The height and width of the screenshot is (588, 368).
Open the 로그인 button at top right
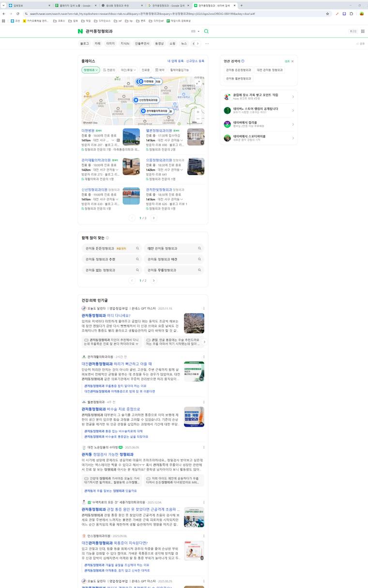(x=353, y=31)
